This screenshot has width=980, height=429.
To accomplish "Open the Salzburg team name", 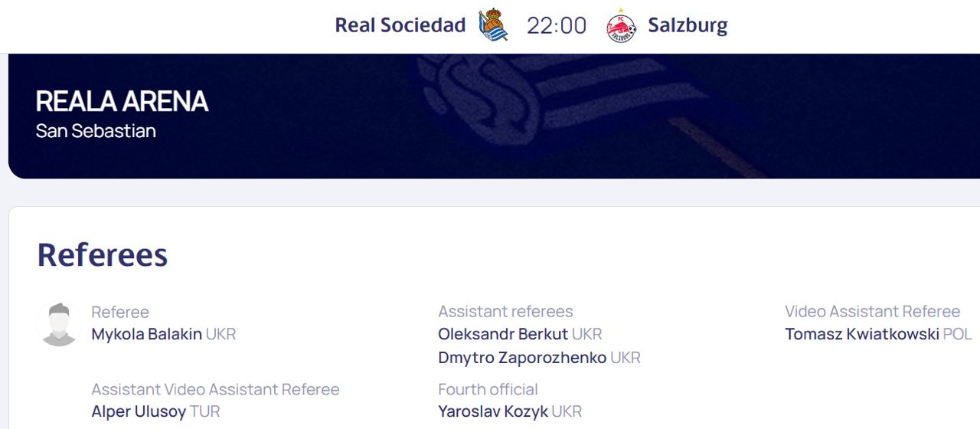I will (x=688, y=25).
